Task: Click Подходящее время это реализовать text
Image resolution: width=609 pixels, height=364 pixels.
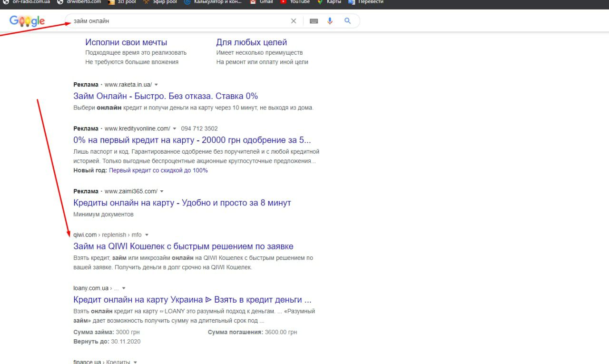Action: [136, 53]
